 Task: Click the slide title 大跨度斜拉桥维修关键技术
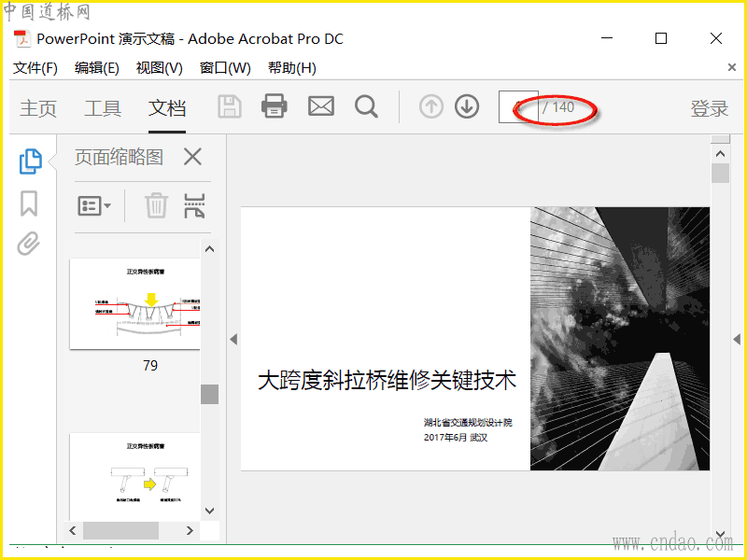pos(387,381)
